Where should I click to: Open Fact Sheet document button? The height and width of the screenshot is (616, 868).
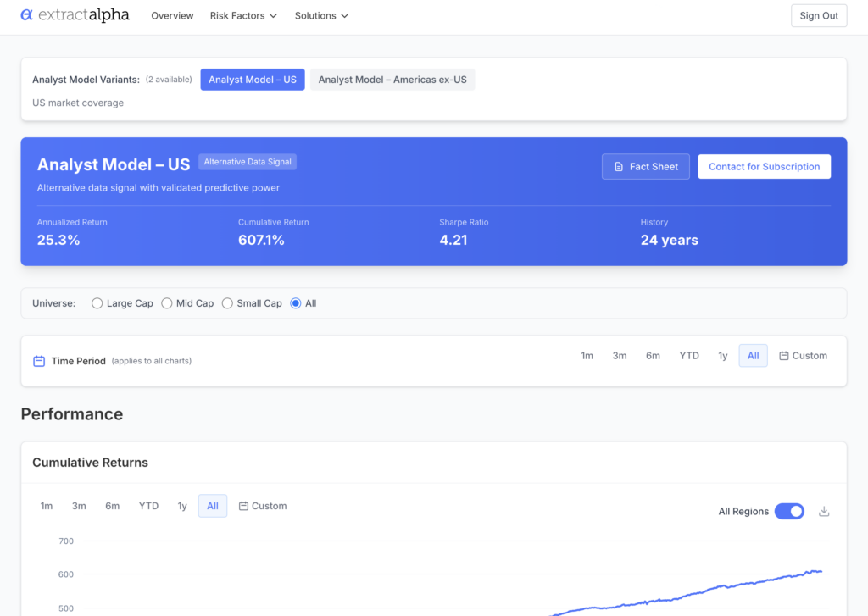tap(645, 167)
